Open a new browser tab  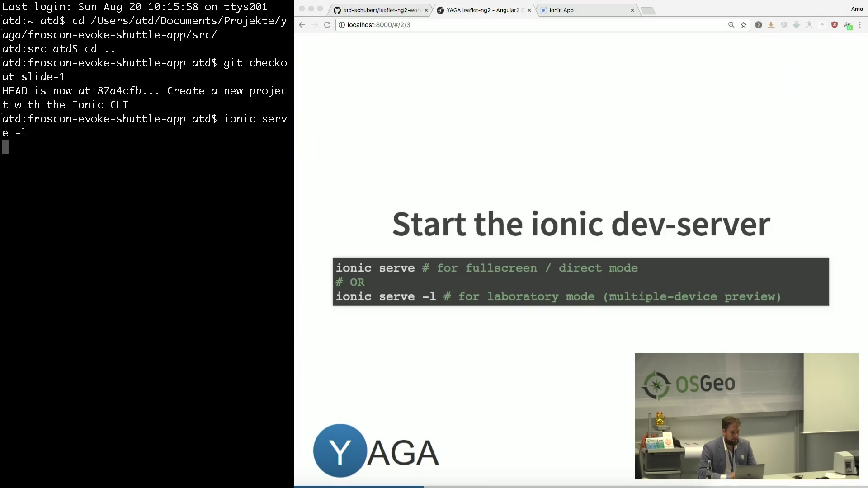coord(648,11)
